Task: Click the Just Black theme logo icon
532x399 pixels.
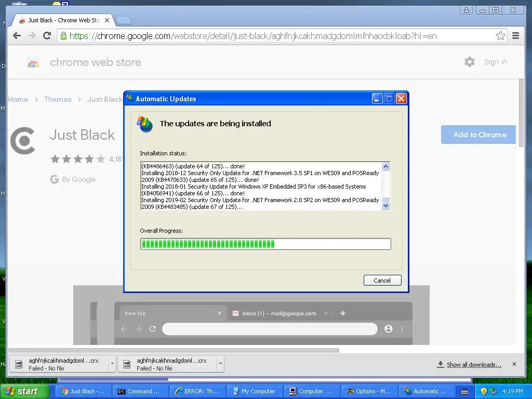Action: [23, 140]
